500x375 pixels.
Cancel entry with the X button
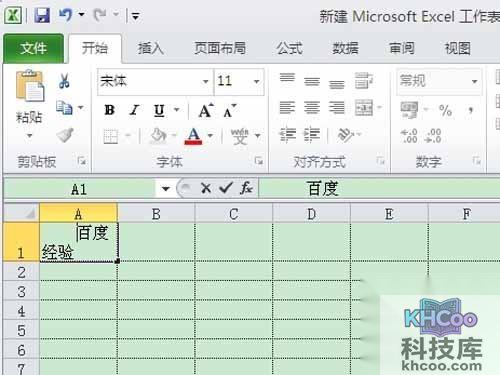pyautogui.click(x=206, y=189)
